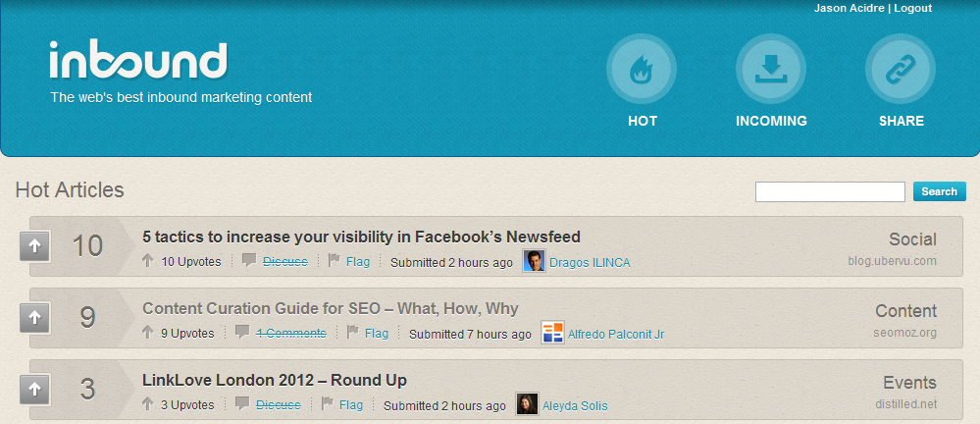This screenshot has height=424, width=980.
Task: Upvote the LinkLove London 2012 article
Action: 34,390
